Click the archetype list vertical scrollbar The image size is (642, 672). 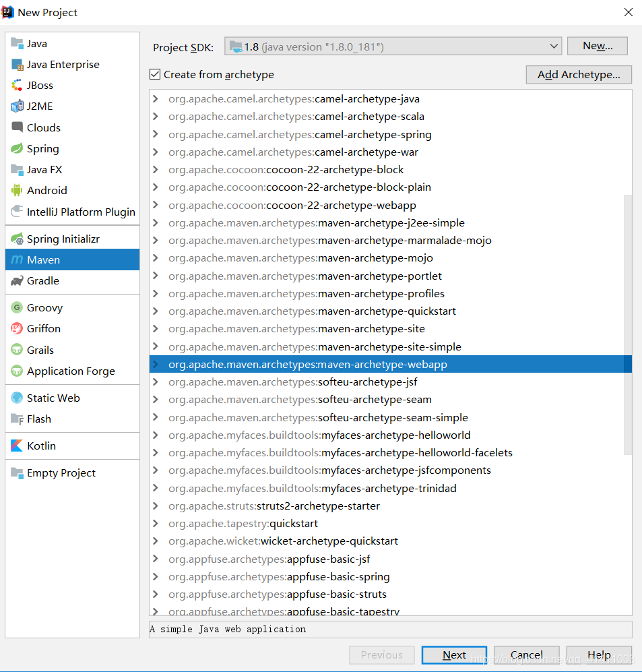click(x=628, y=324)
